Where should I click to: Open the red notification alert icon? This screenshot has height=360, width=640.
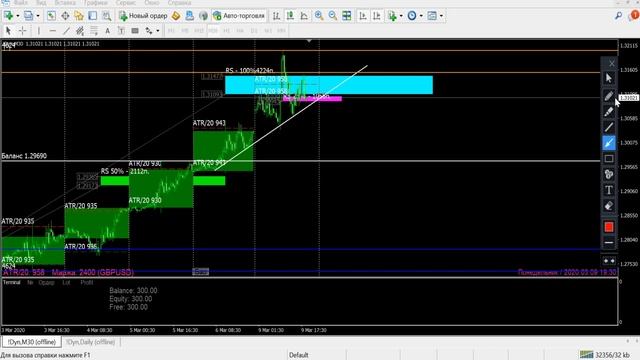[635, 16]
